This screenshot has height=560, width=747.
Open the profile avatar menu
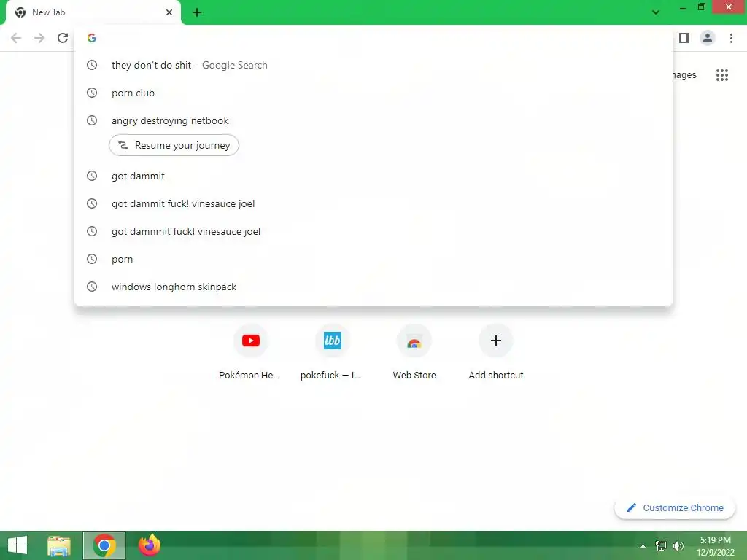(x=708, y=38)
